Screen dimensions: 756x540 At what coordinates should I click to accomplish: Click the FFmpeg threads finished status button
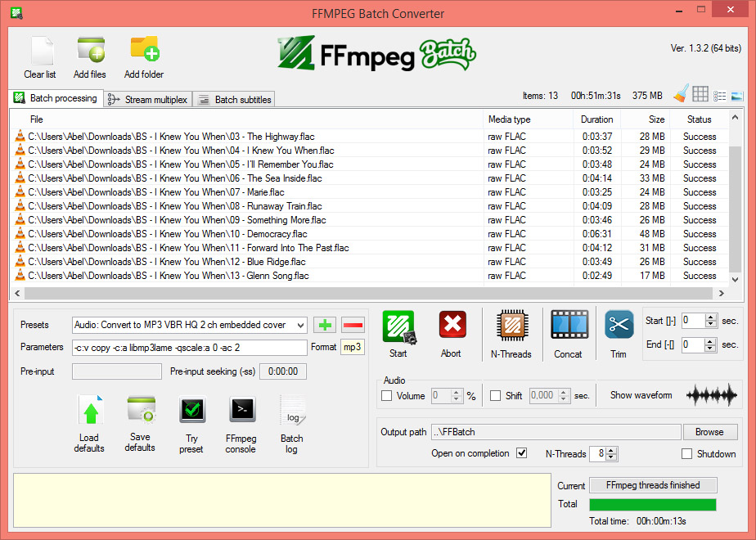pos(653,485)
